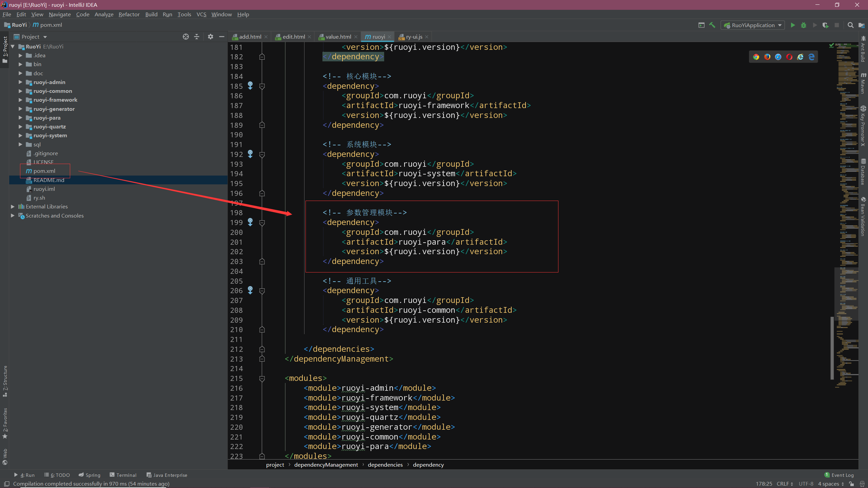868x488 pixels.
Task: Open the Refactor menu
Action: coord(129,14)
